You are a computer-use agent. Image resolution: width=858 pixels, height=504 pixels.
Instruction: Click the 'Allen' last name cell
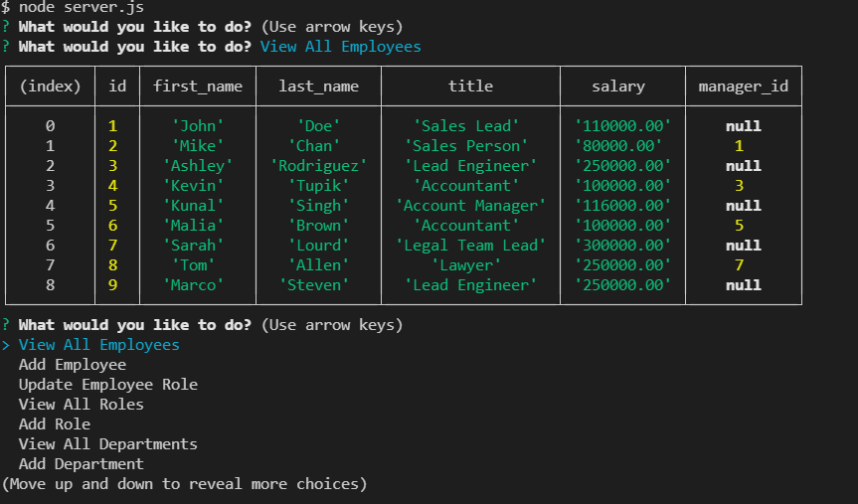coord(318,265)
